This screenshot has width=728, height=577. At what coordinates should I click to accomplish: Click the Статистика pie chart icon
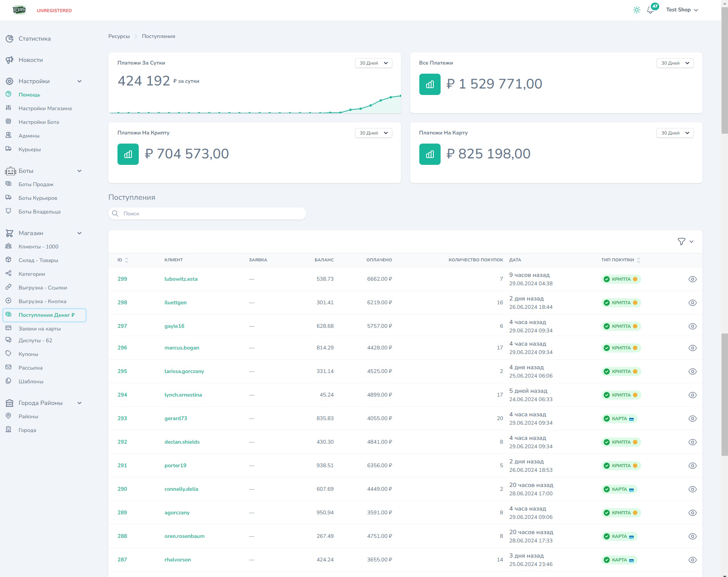tap(10, 39)
